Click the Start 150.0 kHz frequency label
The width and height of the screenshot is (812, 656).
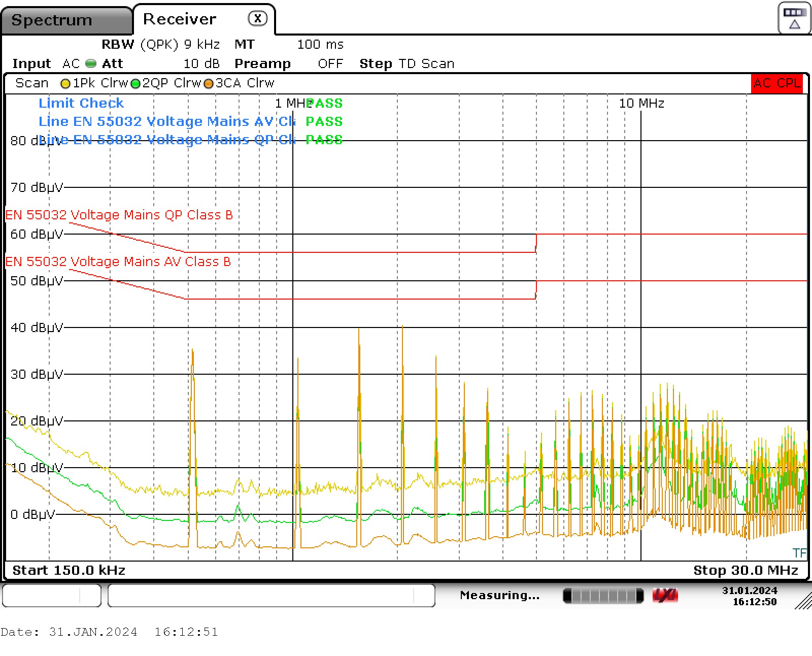point(69,570)
